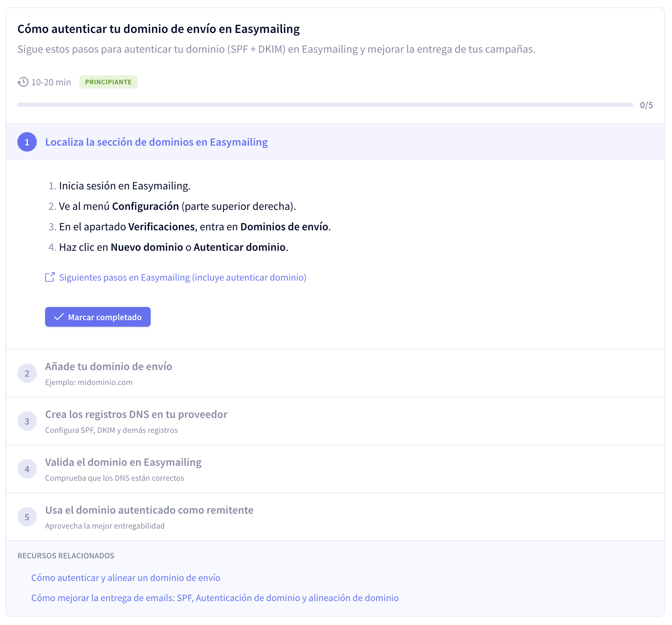Click subtitle Aprovecha la mejor entregabilidad
Screen dimensions: 672x625
[x=105, y=526]
